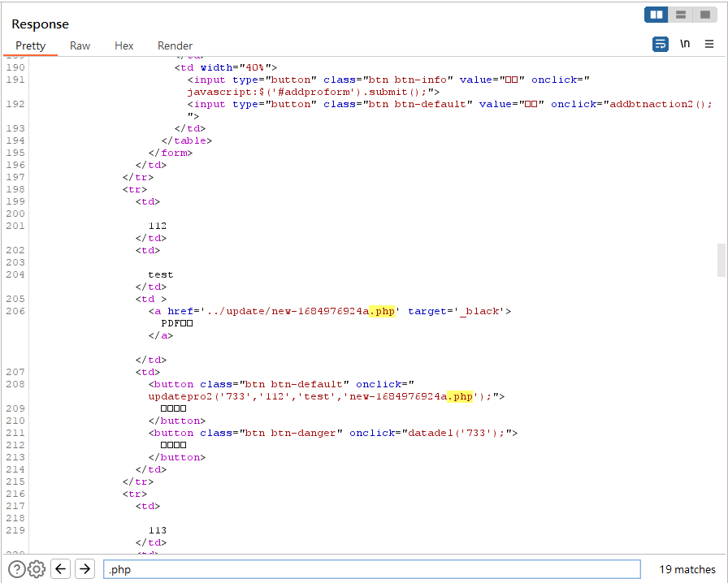The width and height of the screenshot is (728, 583).
Task: Click the value 112 on line 201
Action: coord(158,226)
